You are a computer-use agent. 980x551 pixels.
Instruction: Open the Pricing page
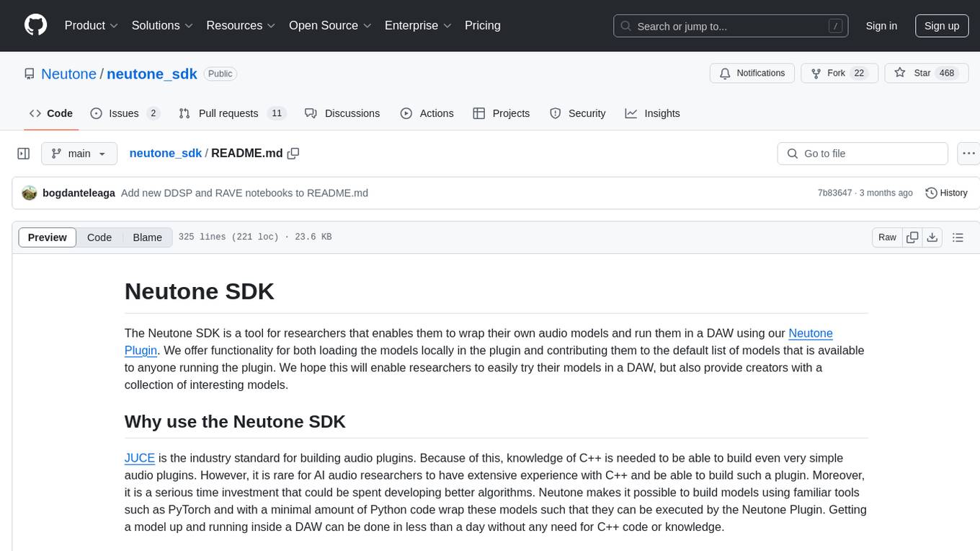tap(483, 25)
